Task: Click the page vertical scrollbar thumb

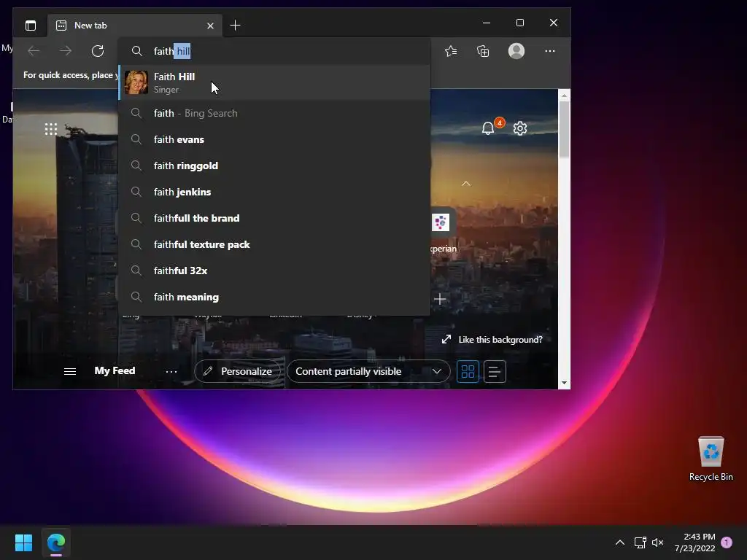Action: tap(564, 129)
